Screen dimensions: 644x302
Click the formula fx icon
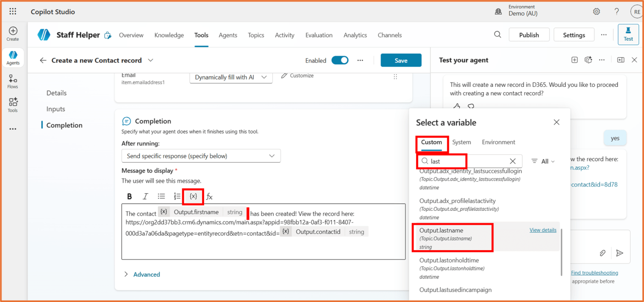coord(209,196)
